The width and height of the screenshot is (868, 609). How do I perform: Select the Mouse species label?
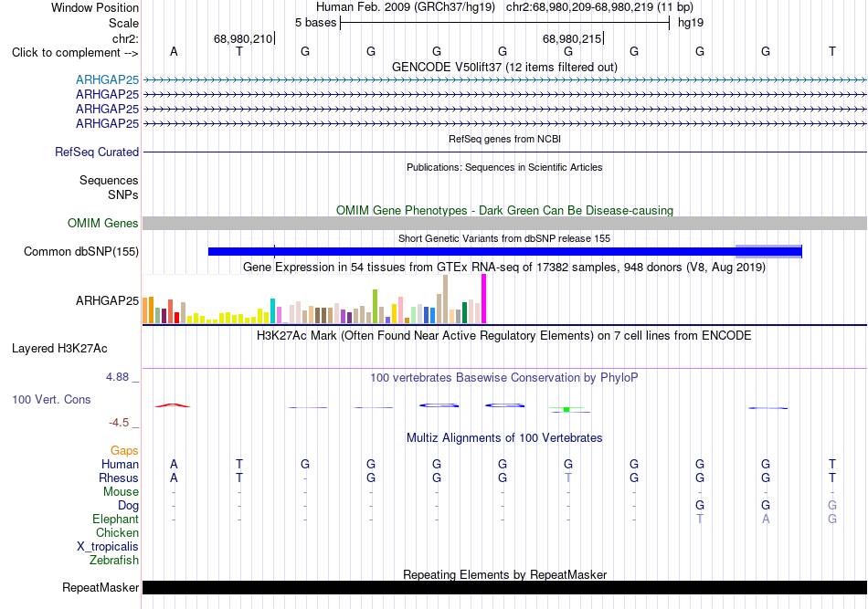click(x=121, y=492)
